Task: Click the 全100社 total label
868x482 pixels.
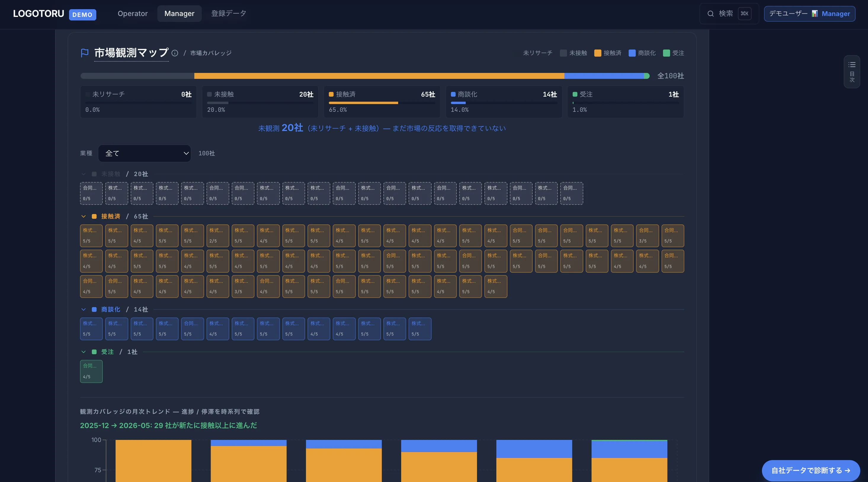Action: tap(670, 76)
